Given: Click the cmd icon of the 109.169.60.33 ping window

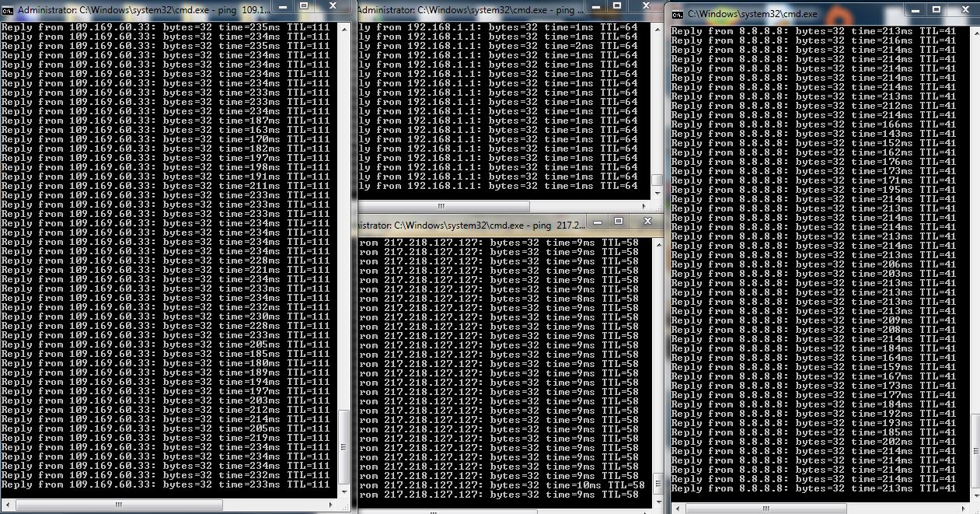Looking at the screenshot, I should 7,10.
